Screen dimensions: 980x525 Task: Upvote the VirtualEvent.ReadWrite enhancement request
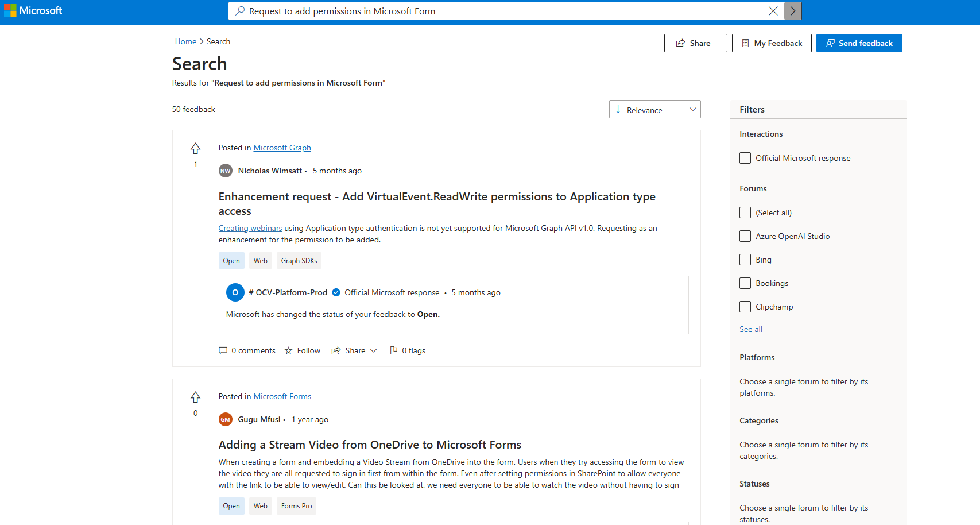click(195, 149)
